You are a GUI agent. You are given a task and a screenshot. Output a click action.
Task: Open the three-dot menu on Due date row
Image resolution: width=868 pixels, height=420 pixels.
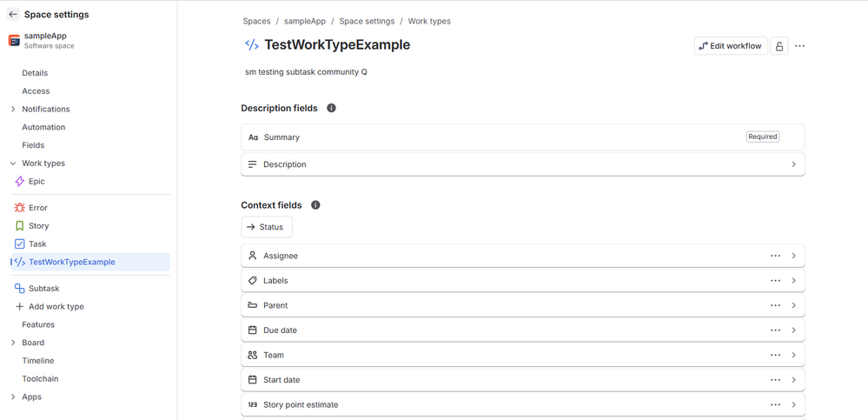click(x=776, y=330)
